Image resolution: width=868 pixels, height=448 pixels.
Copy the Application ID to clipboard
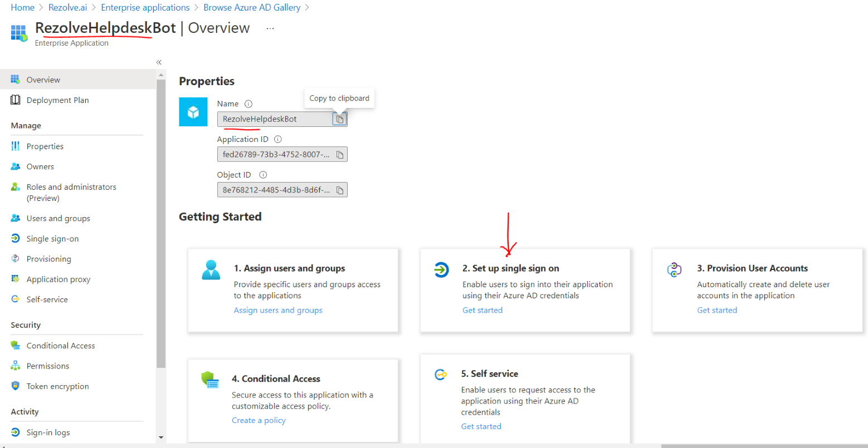tap(340, 154)
